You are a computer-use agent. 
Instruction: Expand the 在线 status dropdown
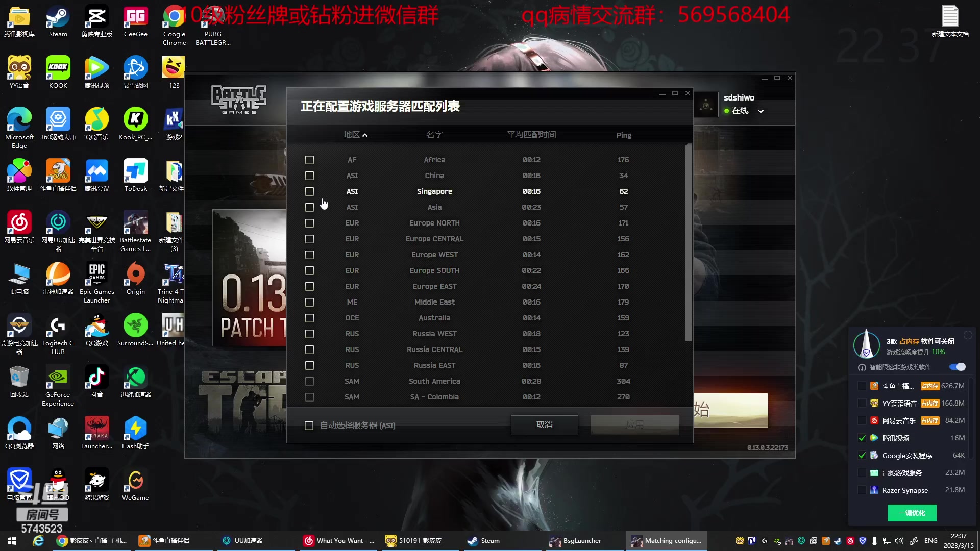761,111
